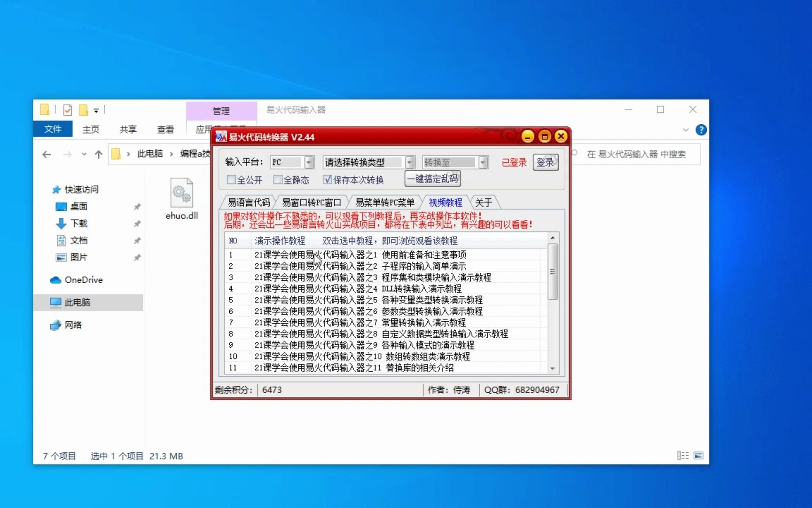Close the 易火代码转换器 window
This screenshot has height=508, width=812.
(x=561, y=136)
